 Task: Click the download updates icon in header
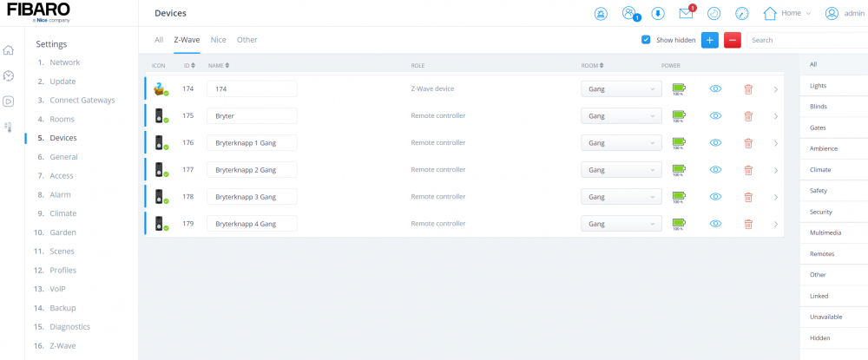pos(658,14)
